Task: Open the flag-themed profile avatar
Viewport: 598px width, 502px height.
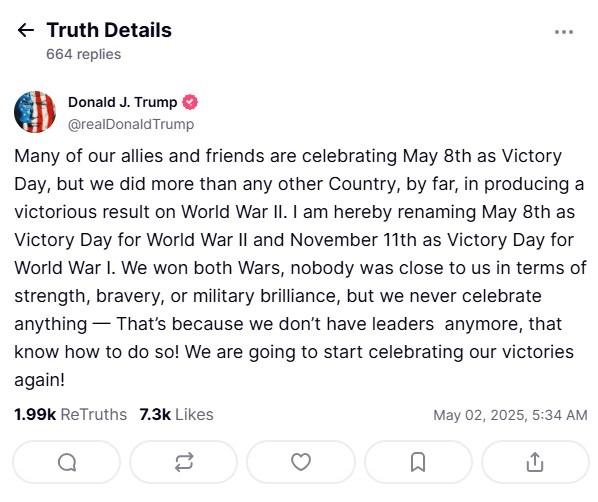Action: 35,112
